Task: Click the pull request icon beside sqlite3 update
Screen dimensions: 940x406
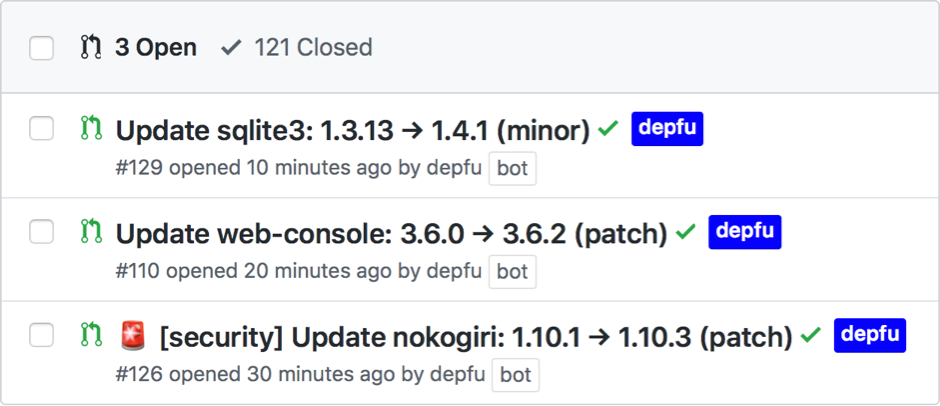Action: (x=91, y=129)
